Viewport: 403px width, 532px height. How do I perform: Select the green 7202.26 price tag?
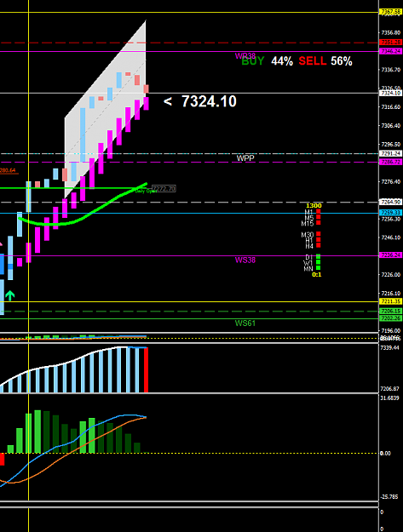391,318
